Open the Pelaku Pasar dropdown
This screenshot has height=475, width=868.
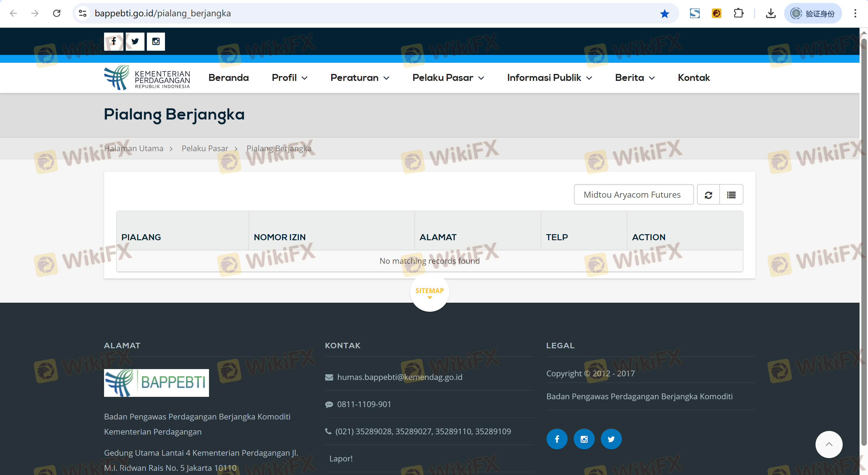point(448,78)
